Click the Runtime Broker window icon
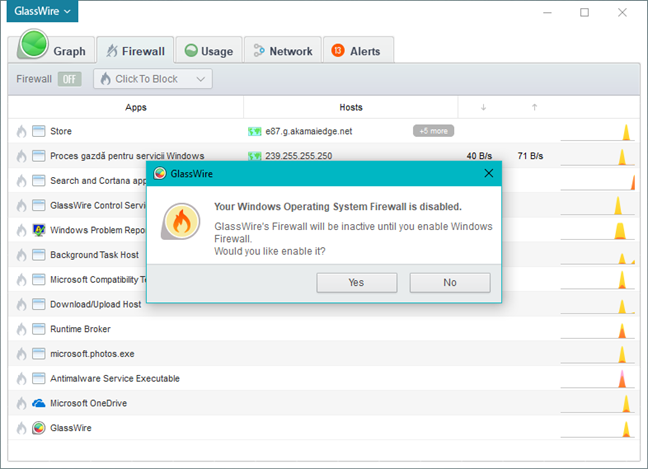 (x=38, y=329)
